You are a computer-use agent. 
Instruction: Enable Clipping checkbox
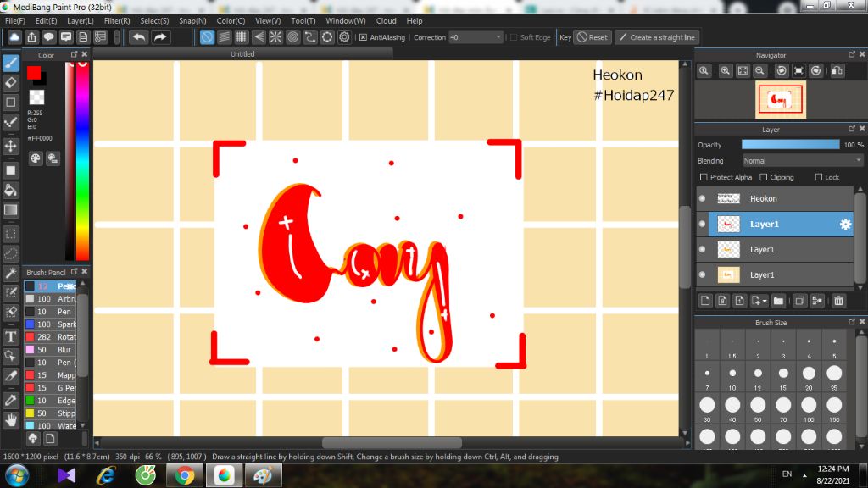764,177
